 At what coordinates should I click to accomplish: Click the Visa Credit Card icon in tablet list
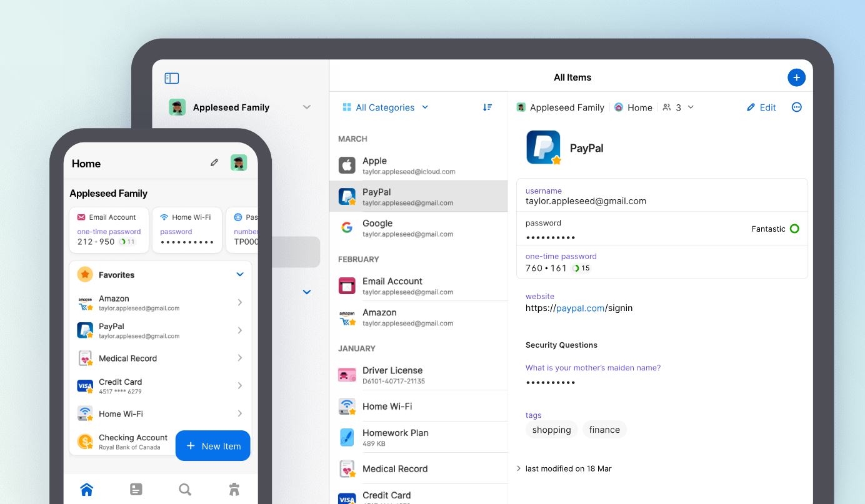(347, 498)
